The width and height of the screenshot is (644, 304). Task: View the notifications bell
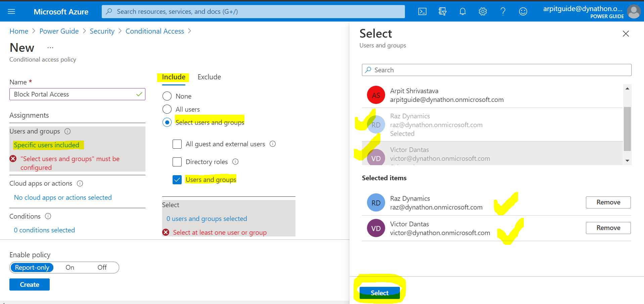tap(463, 11)
